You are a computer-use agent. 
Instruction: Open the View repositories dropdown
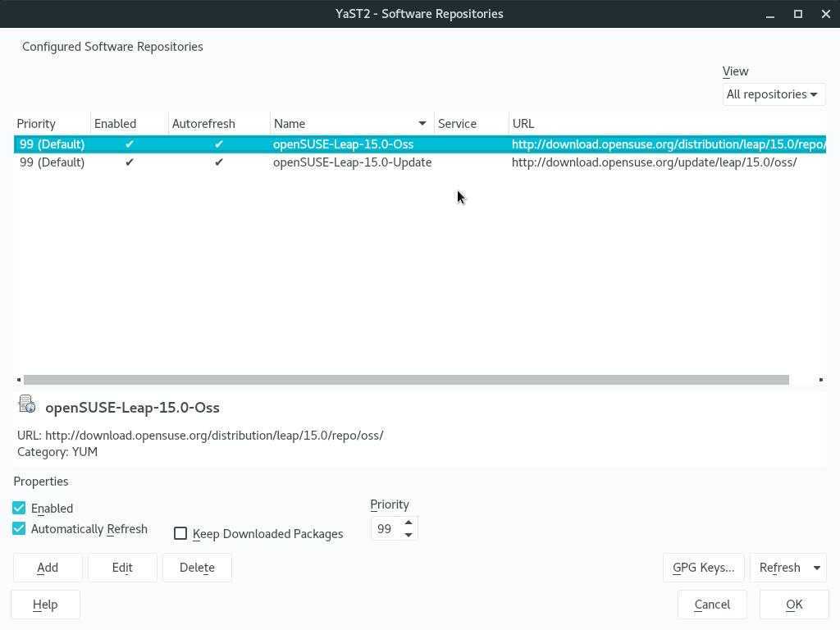tap(772, 94)
